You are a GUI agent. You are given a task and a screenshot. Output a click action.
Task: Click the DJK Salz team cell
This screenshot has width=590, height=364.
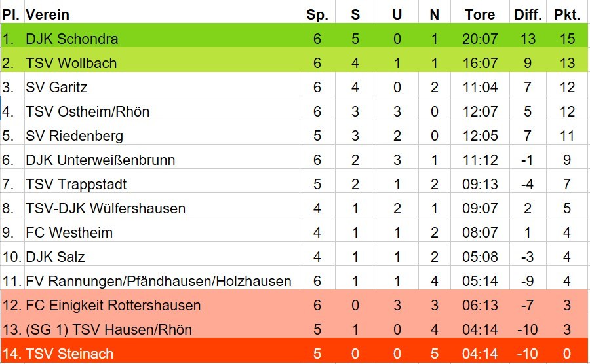162,257
